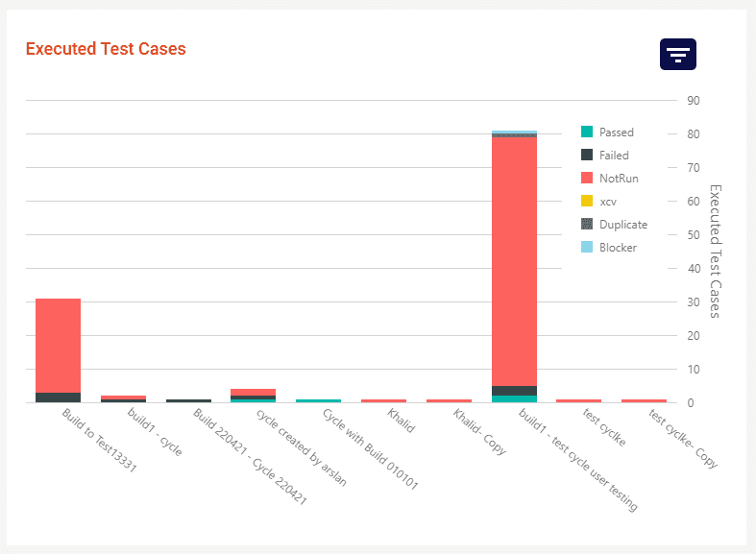Screen dimensions: 756x554
Task: Click the tall NotRun bar for build1 test cycle
Action: point(514,259)
